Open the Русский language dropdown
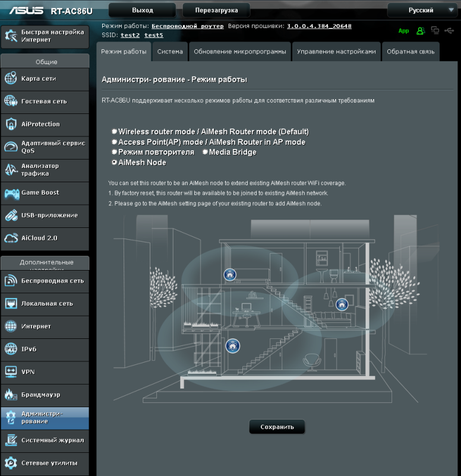 click(422, 10)
